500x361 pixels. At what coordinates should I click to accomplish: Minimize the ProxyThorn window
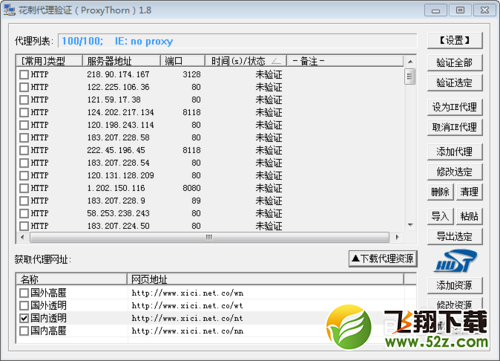click(436, 10)
